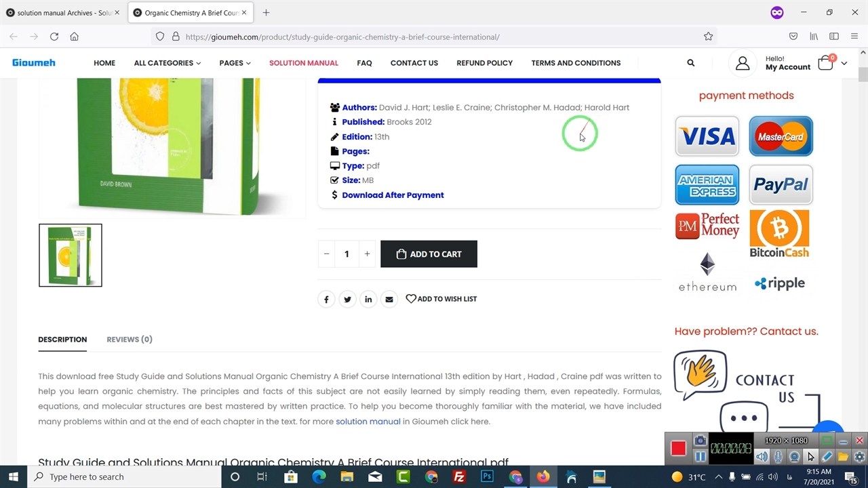Click the heart Add to Wish List icon
This screenshot has height=488, width=868.
[x=411, y=298]
